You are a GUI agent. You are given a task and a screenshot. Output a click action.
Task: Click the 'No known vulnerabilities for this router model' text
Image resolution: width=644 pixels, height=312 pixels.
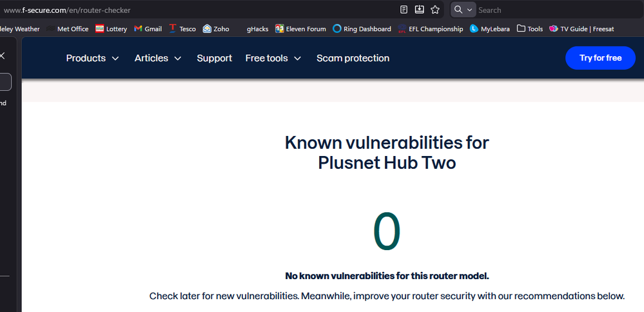pyautogui.click(x=387, y=276)
